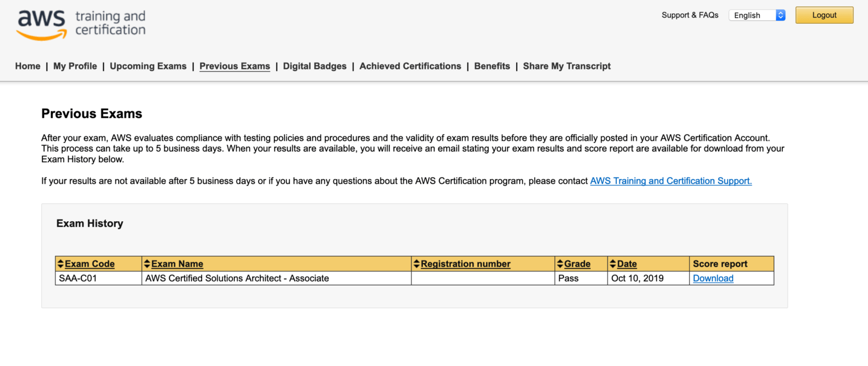Sort by Date arrow icon
Viewport: 868px width, 366px height.
click(x=613, y=264)
